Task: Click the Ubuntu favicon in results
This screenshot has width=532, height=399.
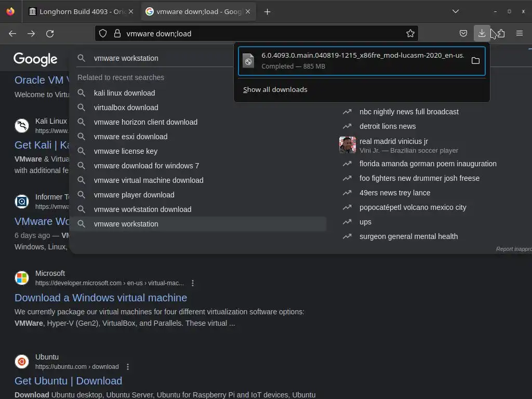Action: point(22,362)
